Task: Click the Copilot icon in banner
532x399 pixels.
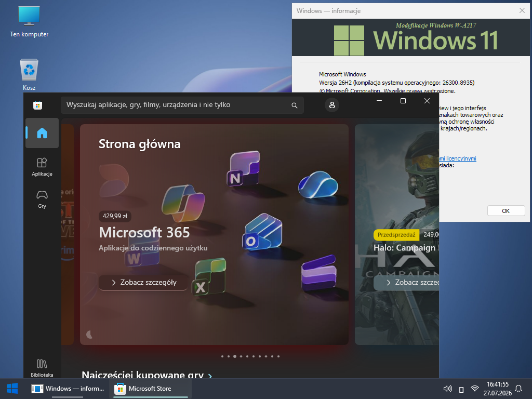Action: [x=183, y=203]
